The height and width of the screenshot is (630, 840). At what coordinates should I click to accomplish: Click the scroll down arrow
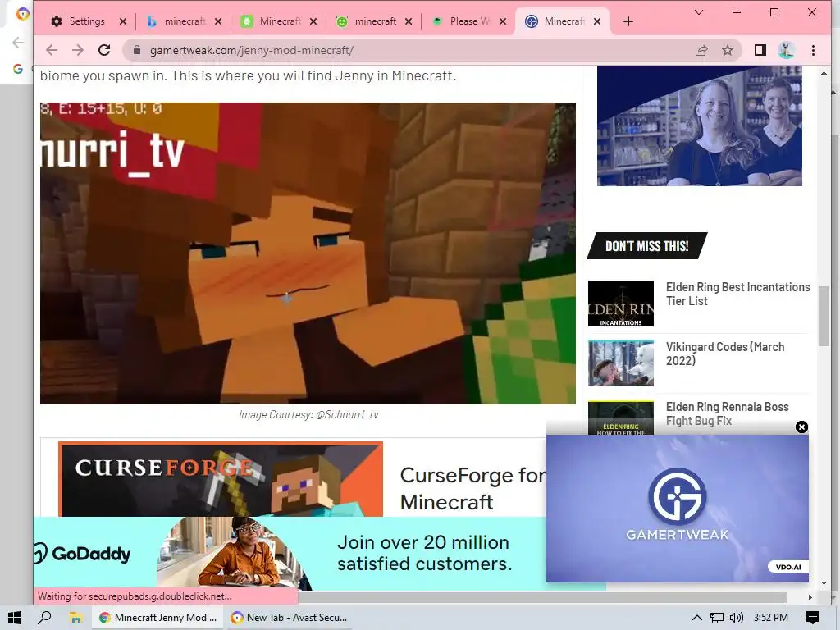pos(824,583)
